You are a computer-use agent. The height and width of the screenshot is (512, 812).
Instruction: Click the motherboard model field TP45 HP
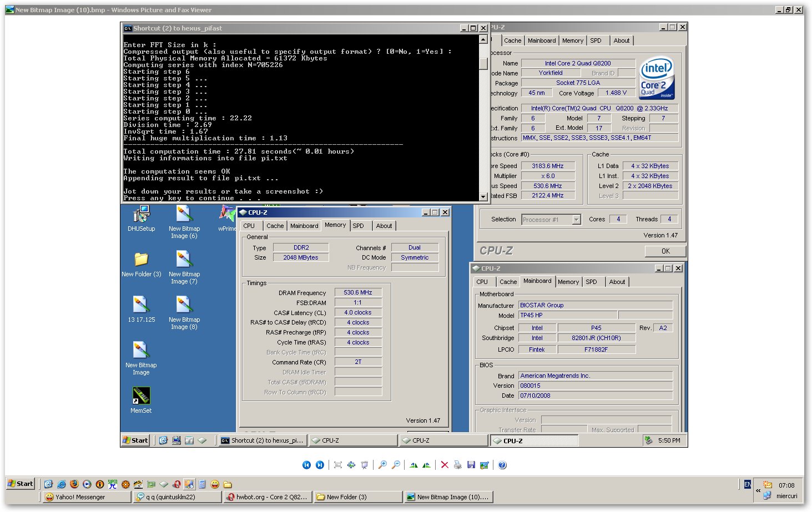(x=567, y=315)
